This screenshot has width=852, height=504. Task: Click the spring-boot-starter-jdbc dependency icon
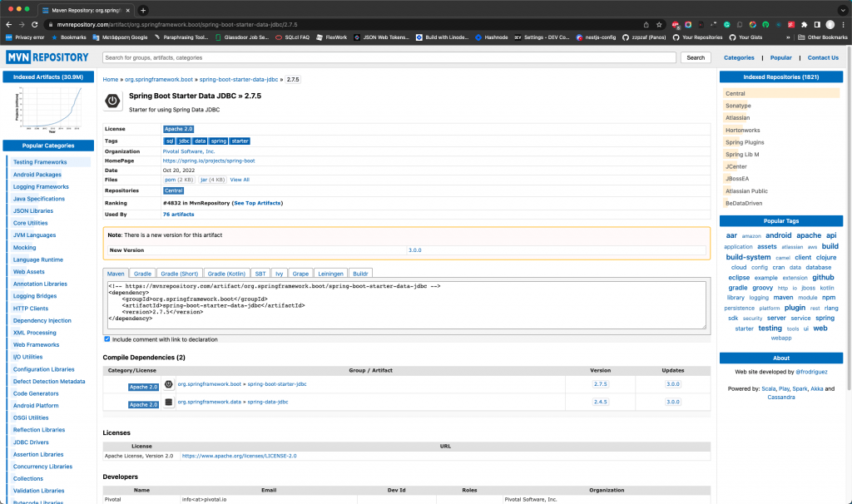point(168,384)
